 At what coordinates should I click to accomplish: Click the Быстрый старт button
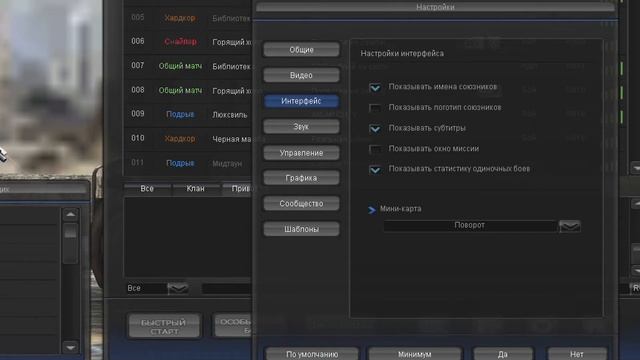click(164, 327)
